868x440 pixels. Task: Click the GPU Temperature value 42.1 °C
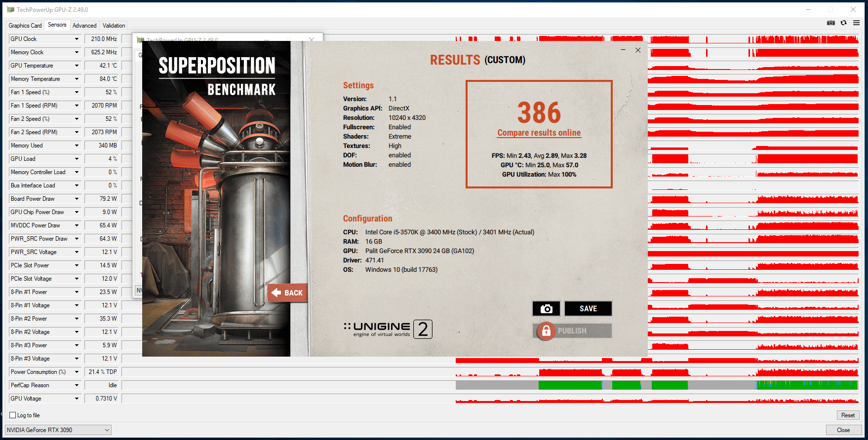pos(101,66)
